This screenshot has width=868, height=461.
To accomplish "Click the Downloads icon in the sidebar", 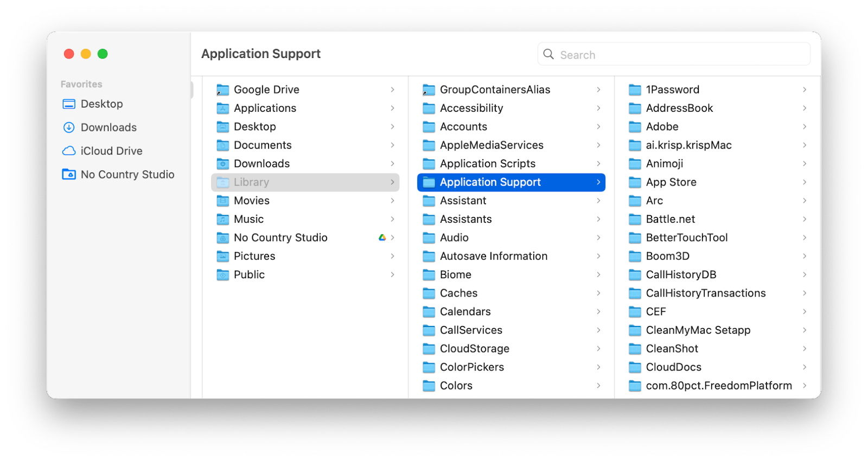I will [69, 127].
